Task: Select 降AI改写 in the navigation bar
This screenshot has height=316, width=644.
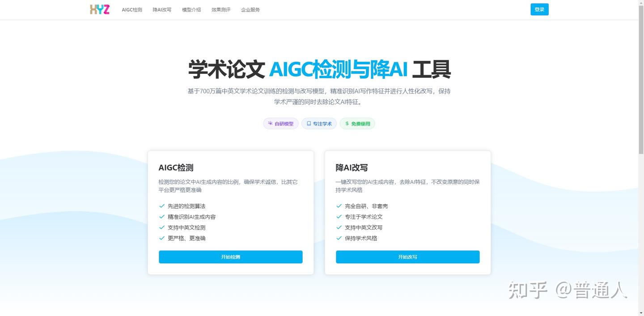Action: point(162,9)
